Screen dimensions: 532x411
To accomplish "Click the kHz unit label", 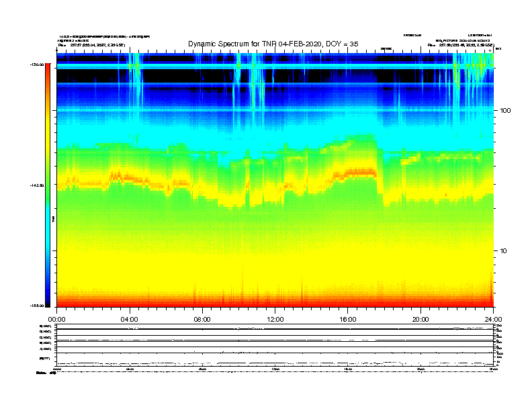I will point(498,49).
